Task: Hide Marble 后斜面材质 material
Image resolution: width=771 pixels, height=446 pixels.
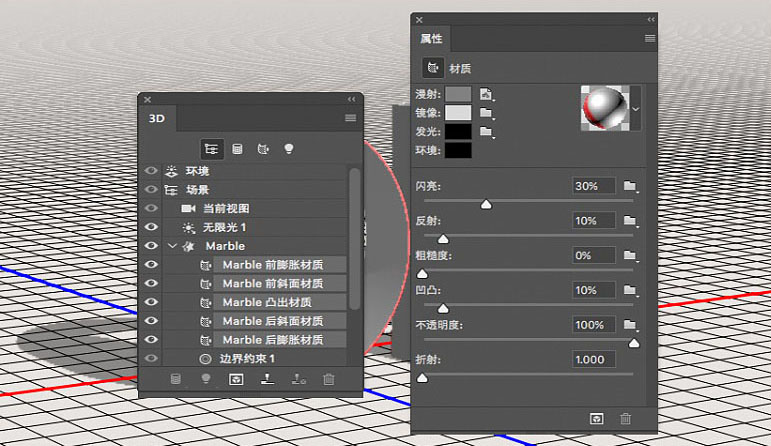Action: (151, 321)
